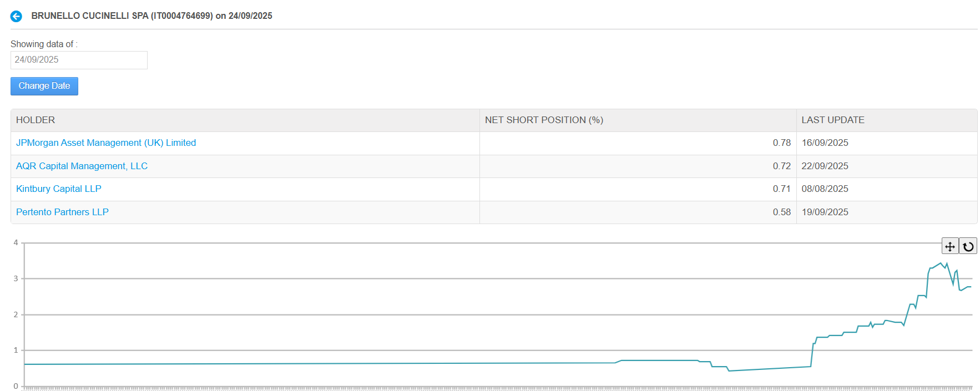Follow the Kintbury Capital LLP link
The width and height of the screenshot is (980, 391).
(59, 189)
